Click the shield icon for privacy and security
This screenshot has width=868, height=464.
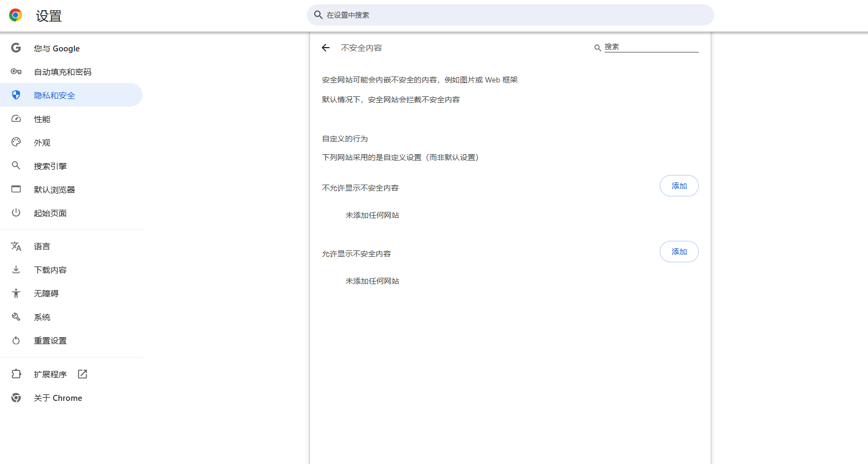(16, 95)
